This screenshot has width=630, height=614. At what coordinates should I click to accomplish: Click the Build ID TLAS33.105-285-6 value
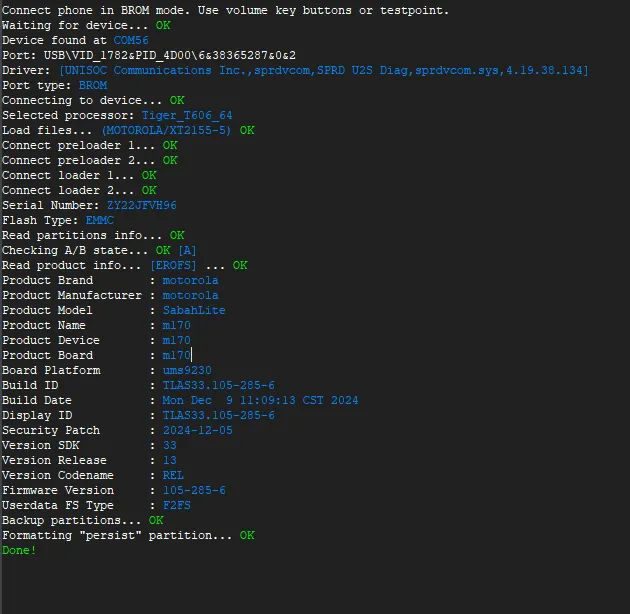[218, 385]
